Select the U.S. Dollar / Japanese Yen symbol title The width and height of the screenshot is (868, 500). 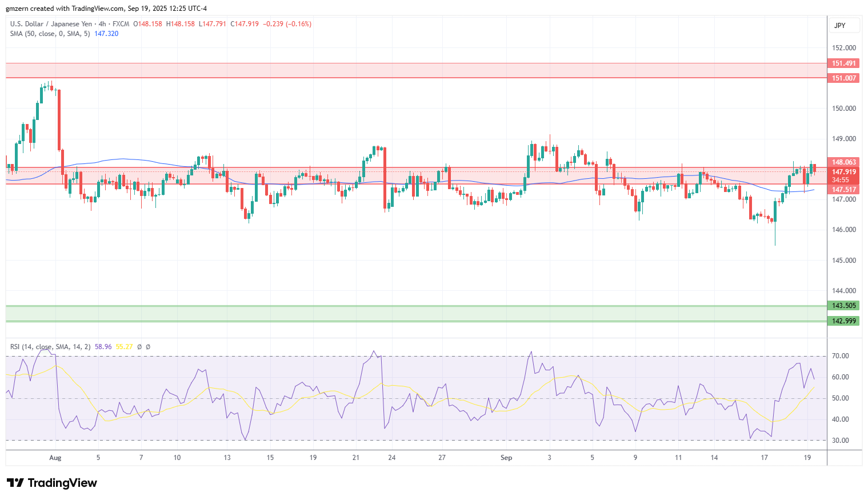(51, 24)
